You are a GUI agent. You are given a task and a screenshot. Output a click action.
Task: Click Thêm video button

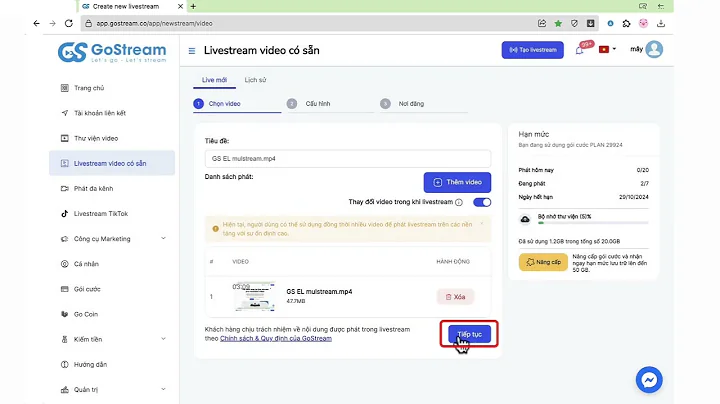pos(457,182)
